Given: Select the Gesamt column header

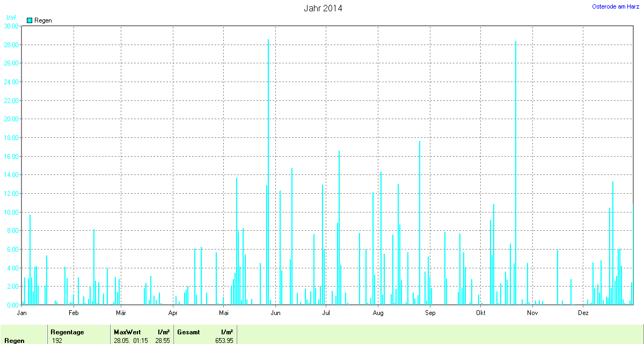Looking at the screenshot, I should [188, 332].
